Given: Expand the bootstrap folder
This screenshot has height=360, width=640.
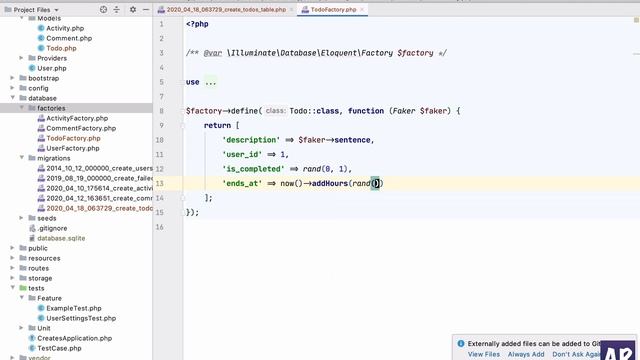Looking at the screenshot, I should (12, 78).
